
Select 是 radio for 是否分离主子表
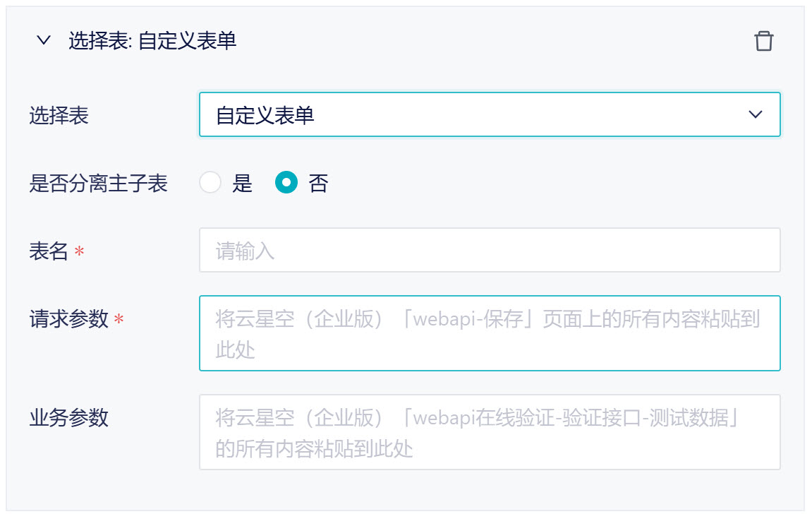(x=210, y=184)
